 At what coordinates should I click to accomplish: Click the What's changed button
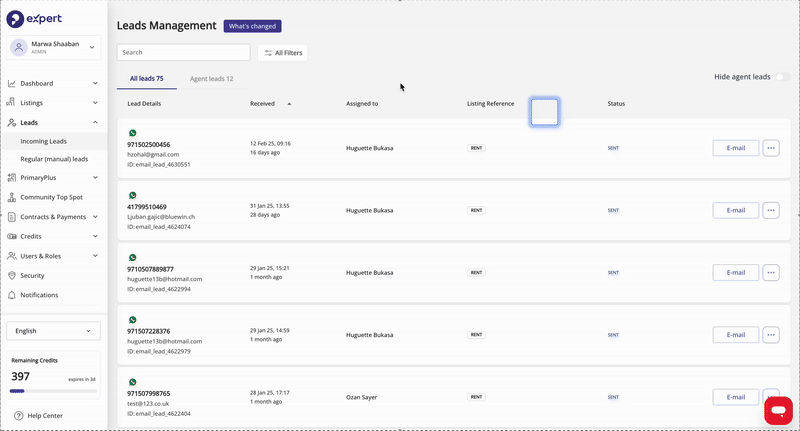252,26
